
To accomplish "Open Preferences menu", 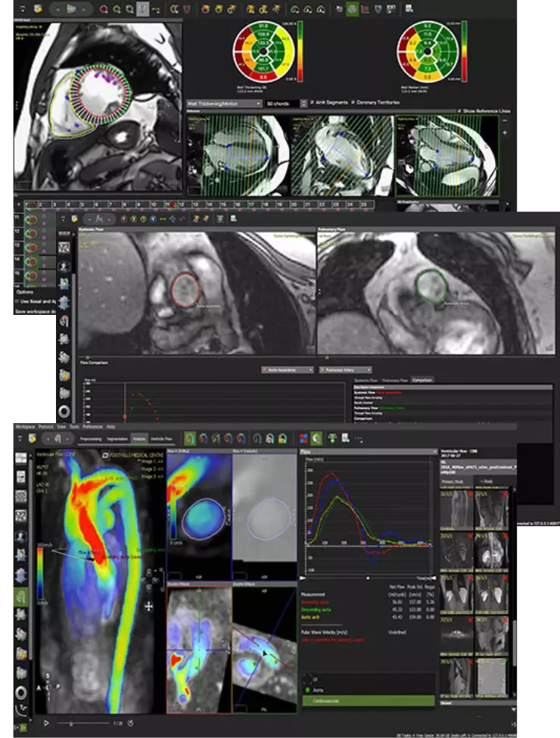I will coord(93,427).
